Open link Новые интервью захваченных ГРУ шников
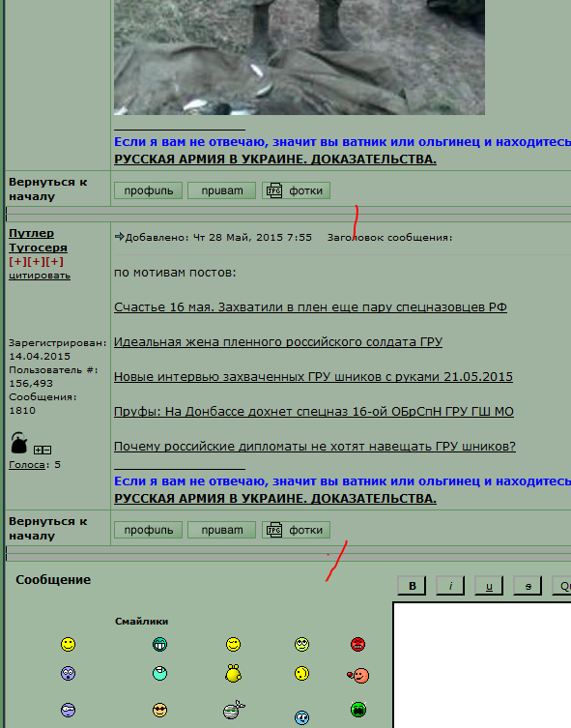This screenshot has width=571, height=728. [314, 376]
